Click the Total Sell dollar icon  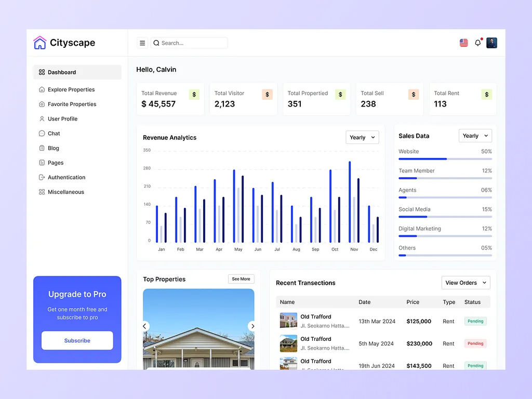[x=414, y=95]
